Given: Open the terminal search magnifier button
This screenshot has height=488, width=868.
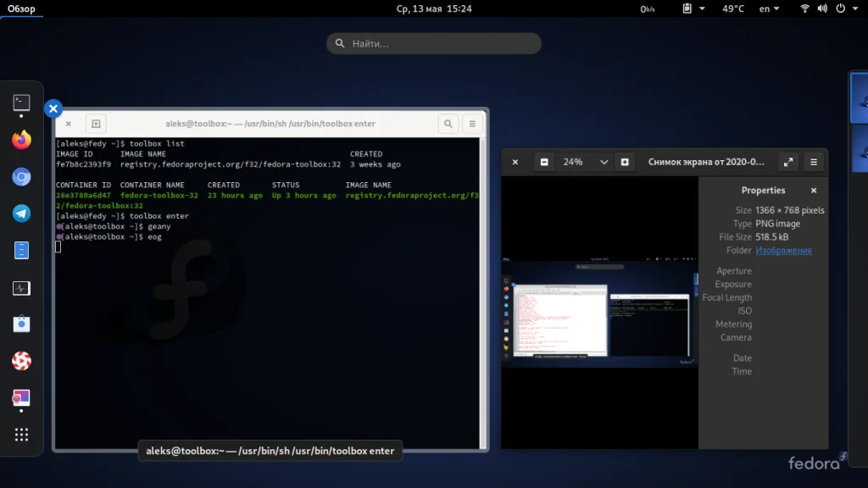Looking at the screenshot, I should pyautogui.click(x=448, y=124).
